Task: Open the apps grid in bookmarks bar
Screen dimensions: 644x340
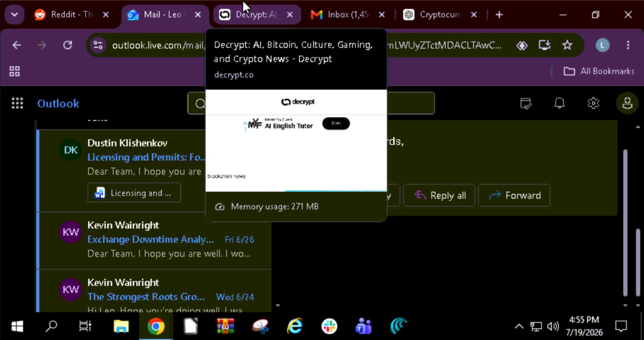Action: pyautogui.click(x=14, y=71)
